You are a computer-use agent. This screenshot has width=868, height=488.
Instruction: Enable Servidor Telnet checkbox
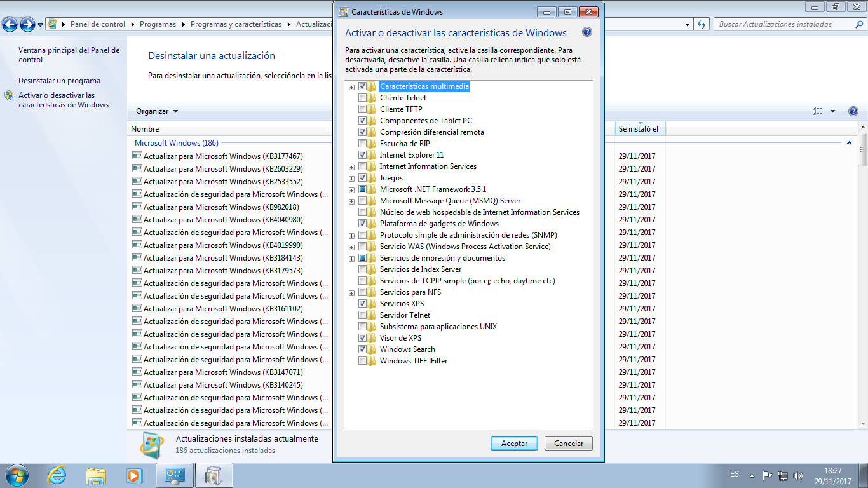(x=362, y=315)
